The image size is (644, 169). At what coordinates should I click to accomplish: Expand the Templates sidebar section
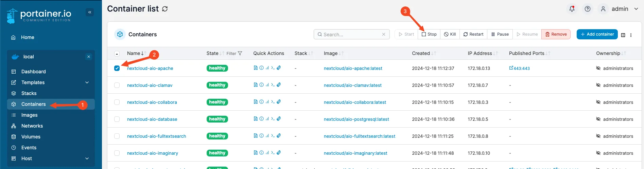tap(87, 82)
